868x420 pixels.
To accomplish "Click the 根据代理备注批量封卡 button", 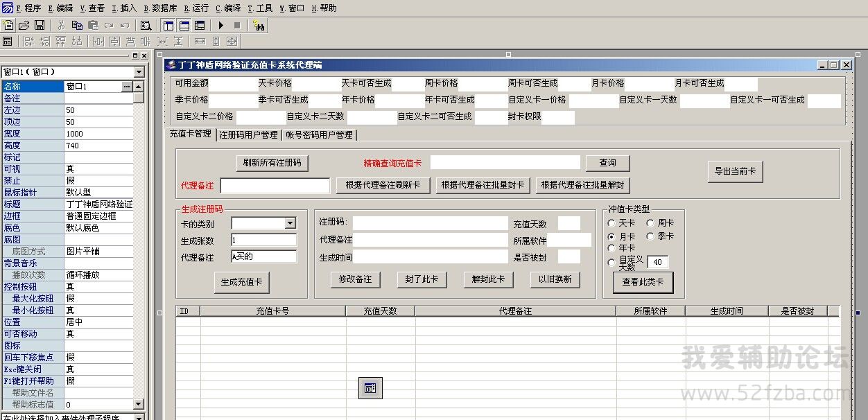I will [x=483, y=185].
